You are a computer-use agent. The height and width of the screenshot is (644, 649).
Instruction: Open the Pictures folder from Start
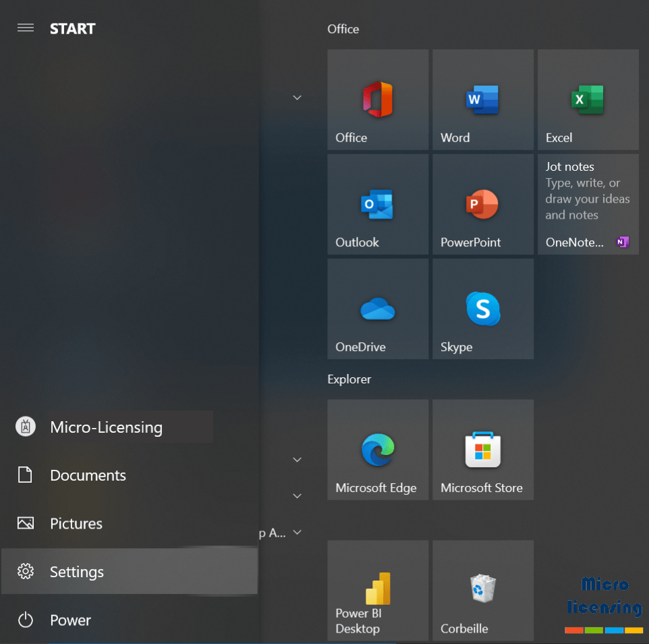coord(129,523)
